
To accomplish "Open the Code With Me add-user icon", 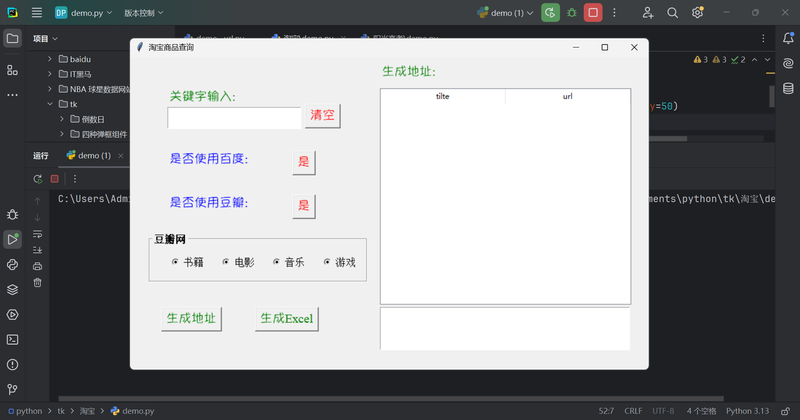I will [x=647, y=13].
